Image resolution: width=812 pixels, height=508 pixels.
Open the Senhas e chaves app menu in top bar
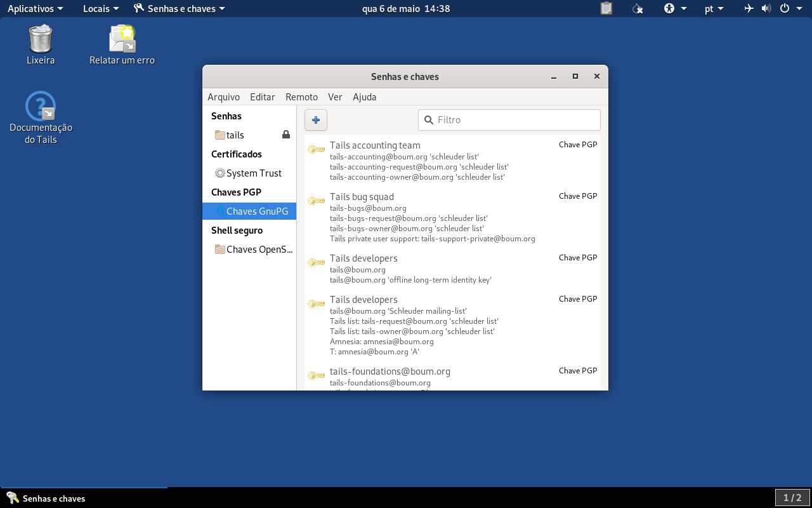(180, 9)
